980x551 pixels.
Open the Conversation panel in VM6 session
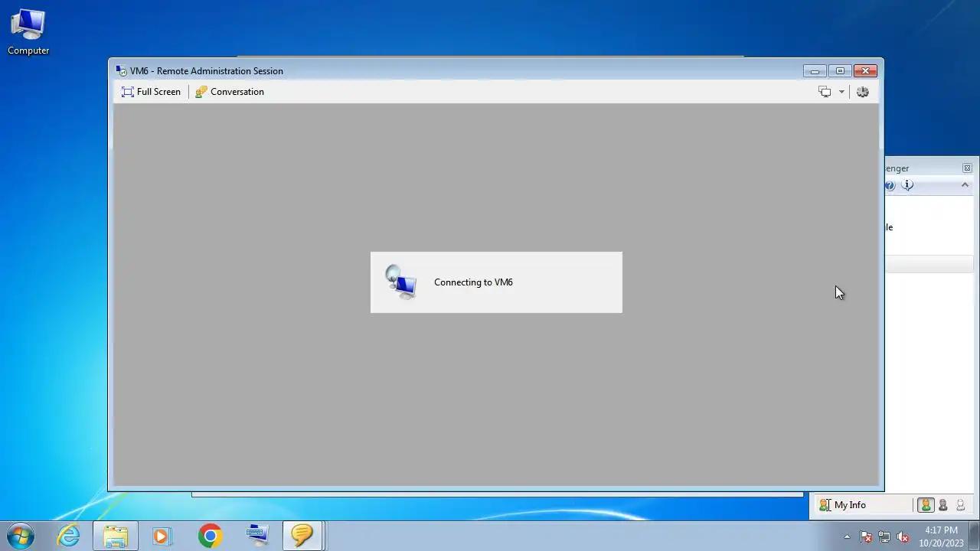(230, 92)
